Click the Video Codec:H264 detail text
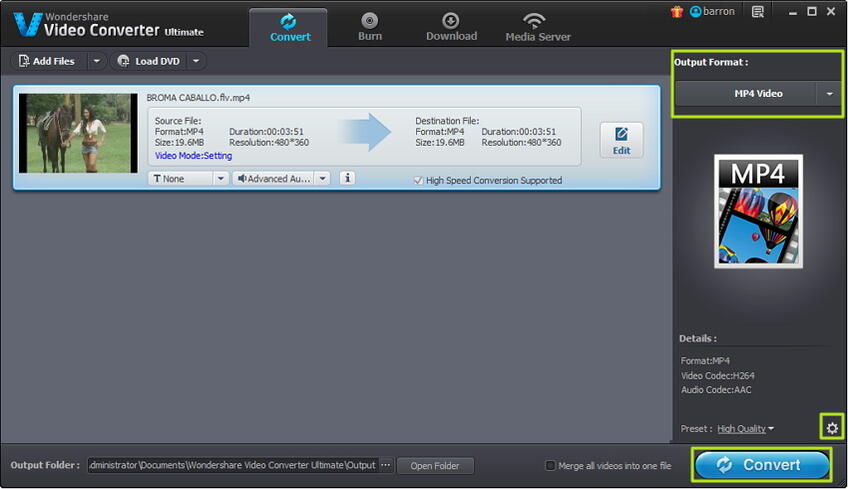The width and height of the screenshot is (848, 489). pyautogui.click(x=717, y=375)
